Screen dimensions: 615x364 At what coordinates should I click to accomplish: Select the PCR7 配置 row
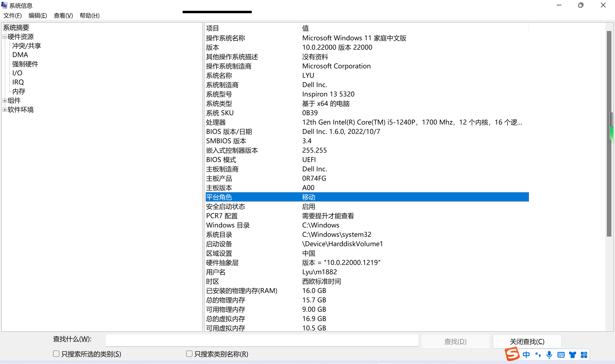(367, 216)
